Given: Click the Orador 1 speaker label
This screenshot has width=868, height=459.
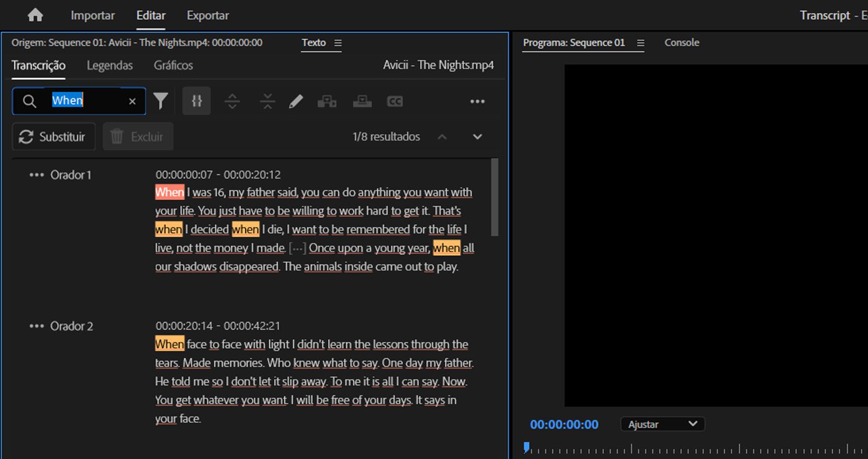Looking at the screenshot, I should click(x=71, y=175).
